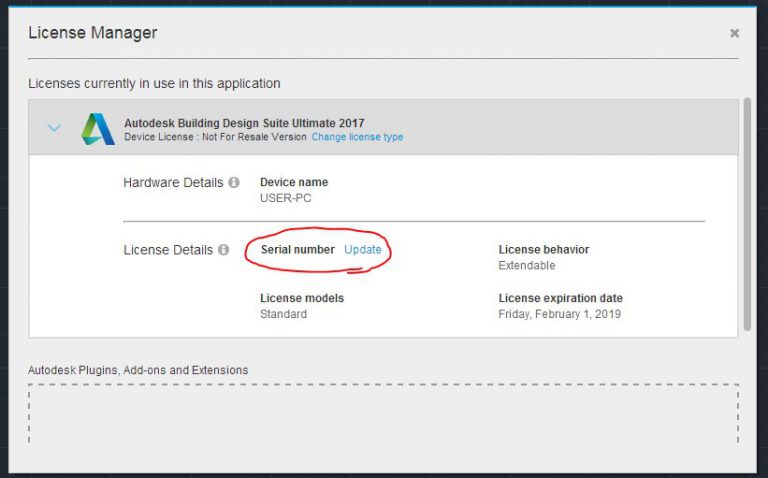Click the Serial number label
The image size is (768, 478).
coord(298,249)
